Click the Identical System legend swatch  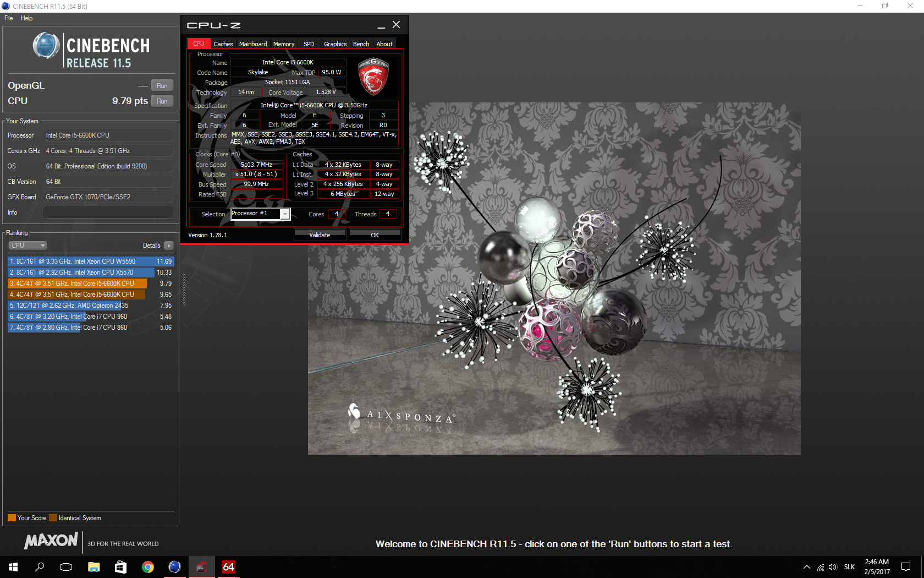53,518
